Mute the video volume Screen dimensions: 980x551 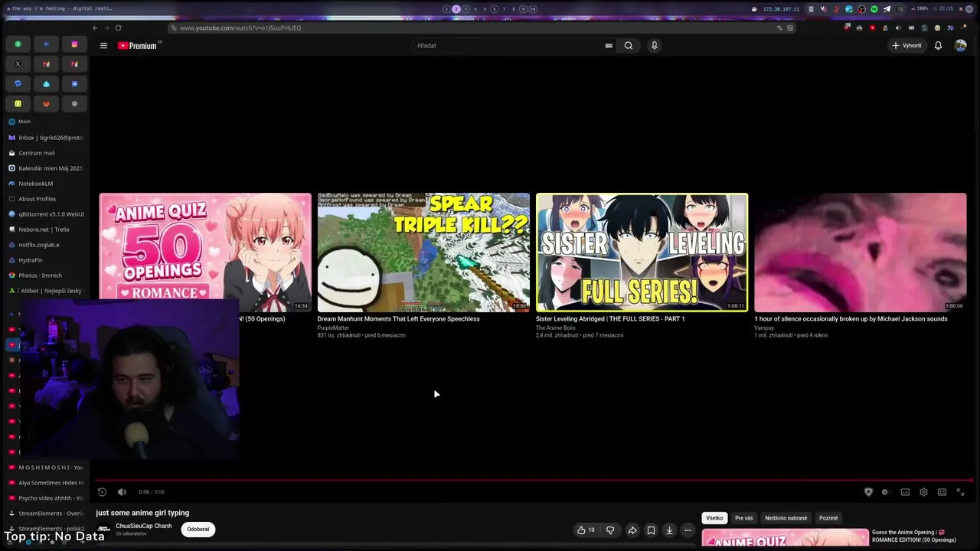(122, 492)
